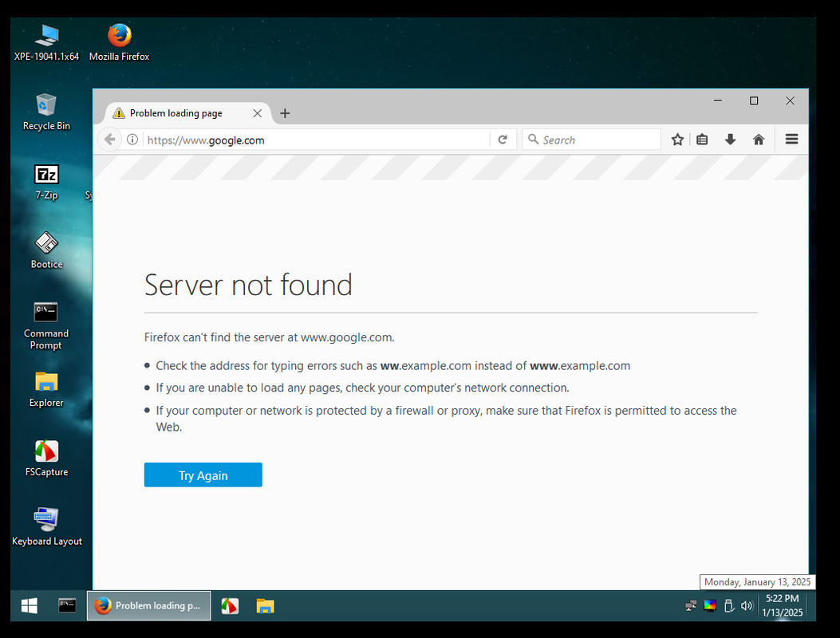Bookmark this page with the star icon
Viewport: 840px width, 638px height.
677,140
